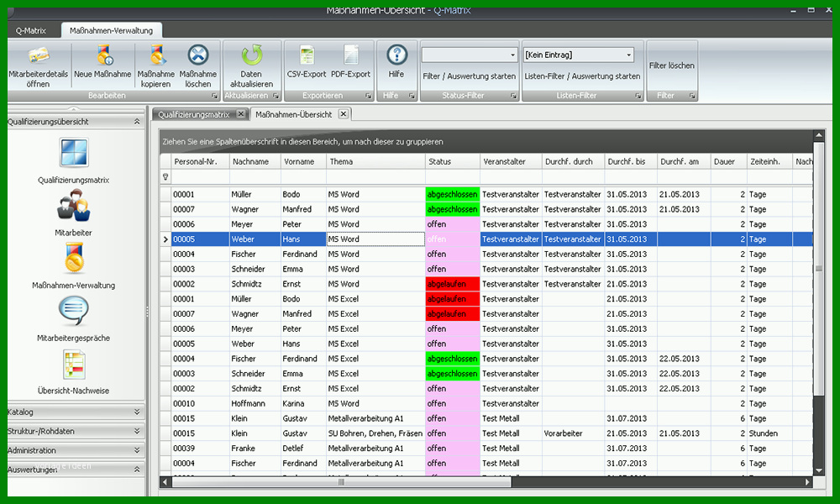
Task: Click Filter löschen button
Action: coord(672,66)
